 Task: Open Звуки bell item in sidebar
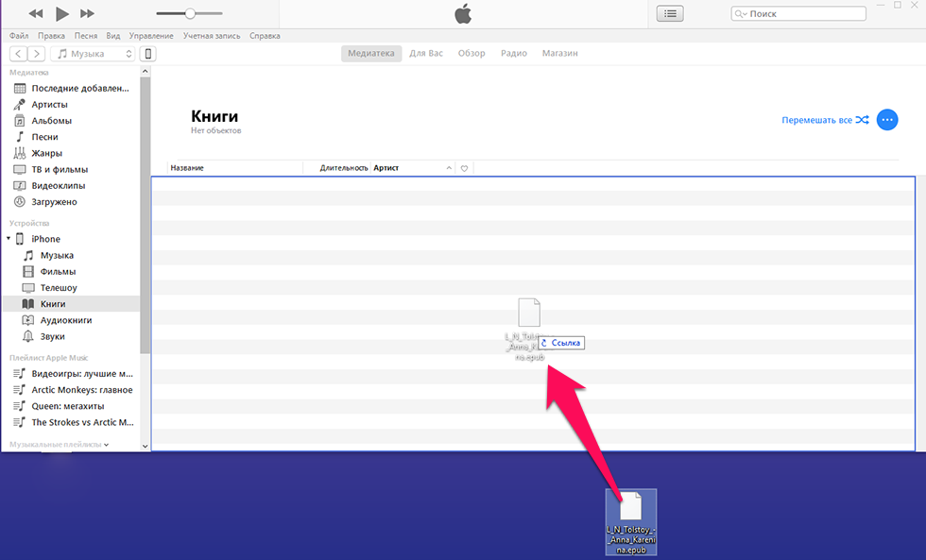[52, 336]
